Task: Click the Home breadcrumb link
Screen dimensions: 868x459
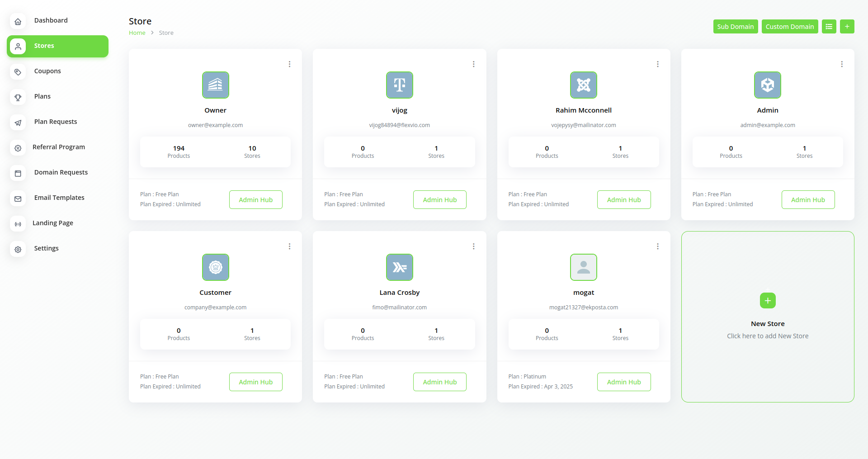Action: (137, 33)
